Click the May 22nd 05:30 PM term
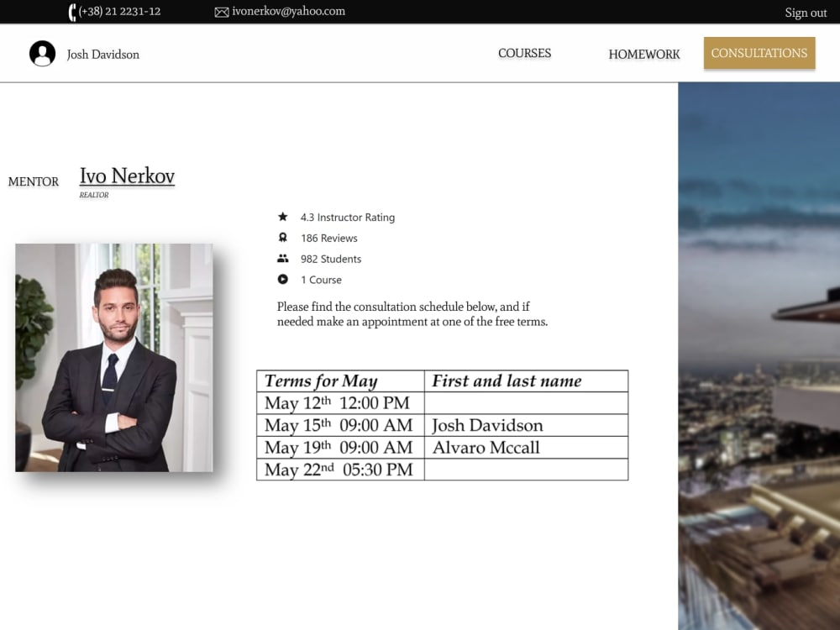This screenshot has width=840, height=630. point(339,470)
